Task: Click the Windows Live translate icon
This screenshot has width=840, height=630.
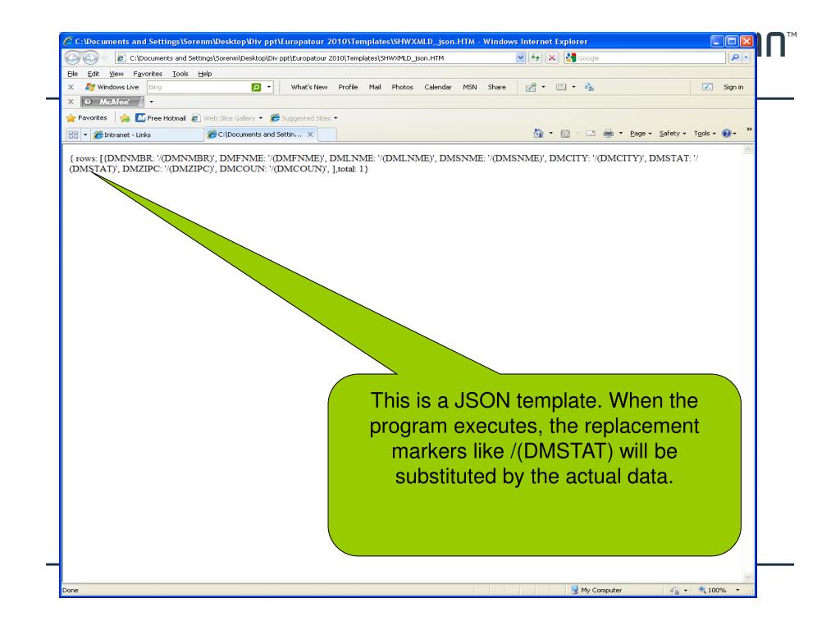Action: 589,87
